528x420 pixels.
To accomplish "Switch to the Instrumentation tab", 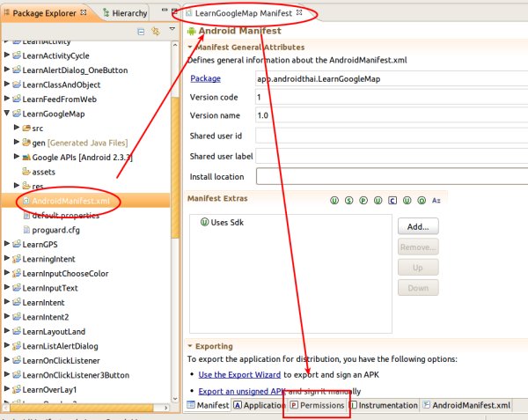I will (x=384, y=405).
